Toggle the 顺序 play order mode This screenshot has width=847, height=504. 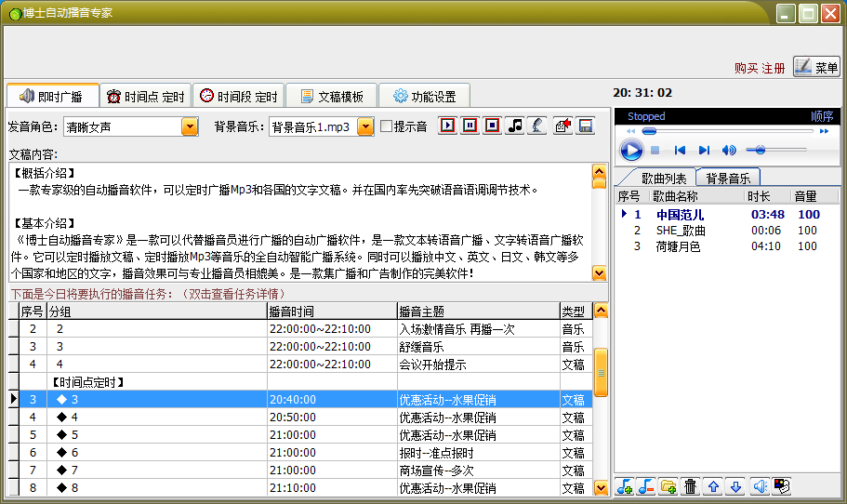click(821, 116)
